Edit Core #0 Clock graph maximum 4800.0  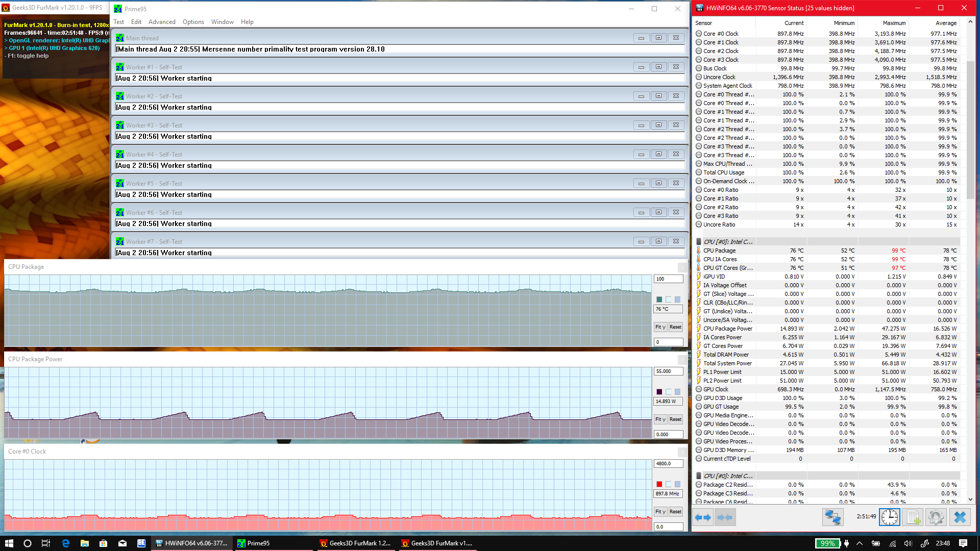pyautogui.click(x=668, y=464)
